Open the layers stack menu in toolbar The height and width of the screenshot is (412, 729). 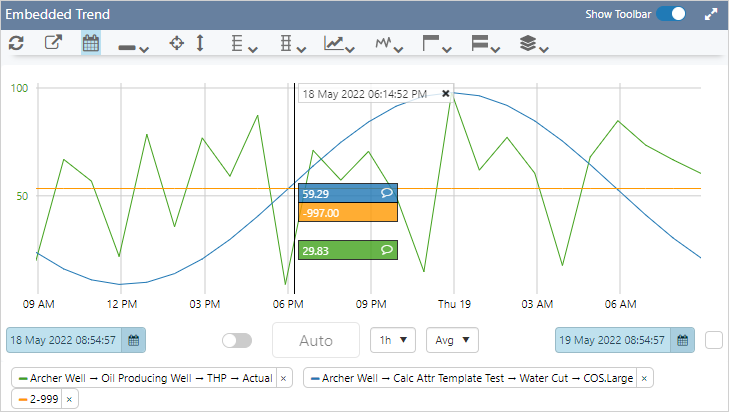[x=535, y=45]
